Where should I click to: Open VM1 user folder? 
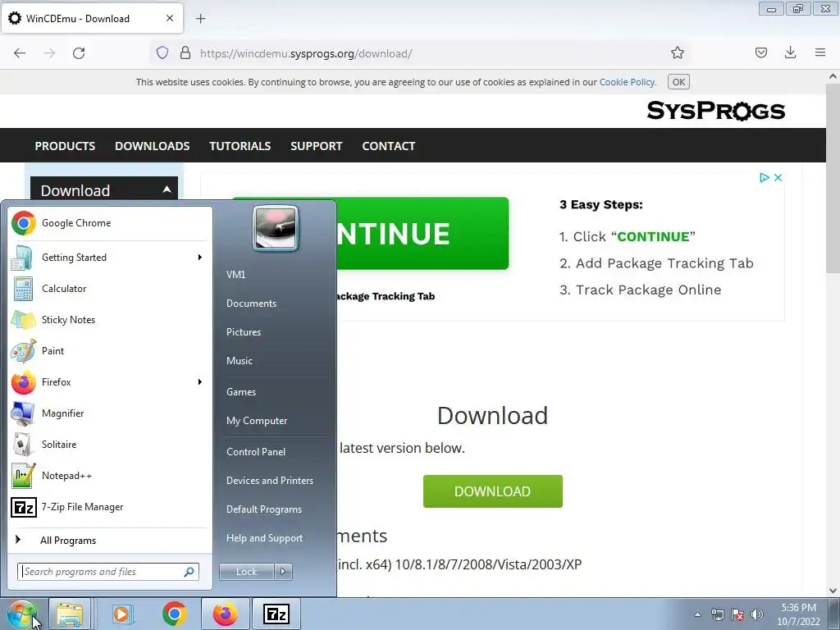(235, 275)
